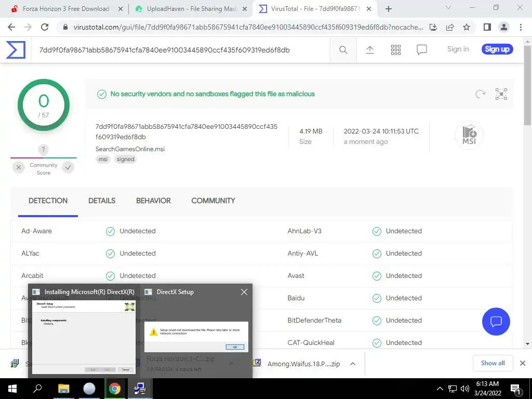
Task: Open the upload file icon
Action: click(x=370, y=50)
